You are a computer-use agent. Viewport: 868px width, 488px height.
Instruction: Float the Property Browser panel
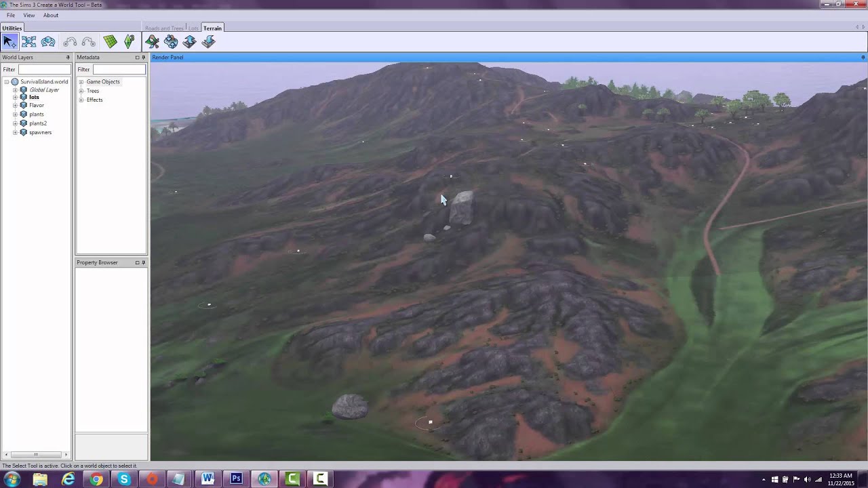pos(137,262)
